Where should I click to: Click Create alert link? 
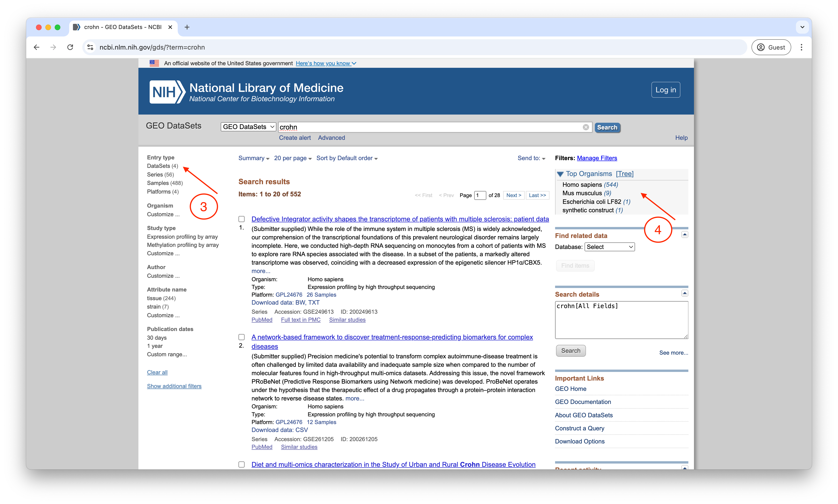[295, 137]
